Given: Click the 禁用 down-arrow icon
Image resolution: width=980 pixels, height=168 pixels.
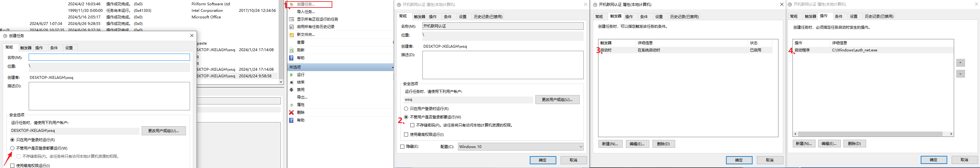Looking at the screenshot, I should [292, 90].
